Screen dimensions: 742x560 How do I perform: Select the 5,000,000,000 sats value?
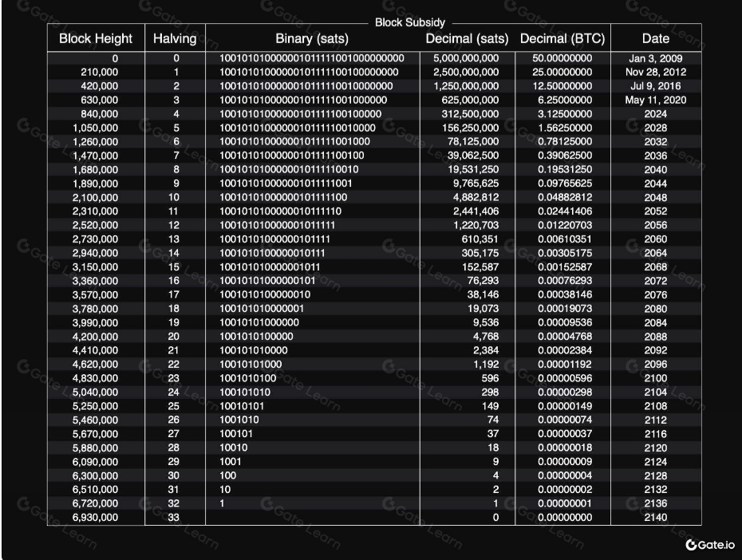pyautogui.click(x=466, y=59)
